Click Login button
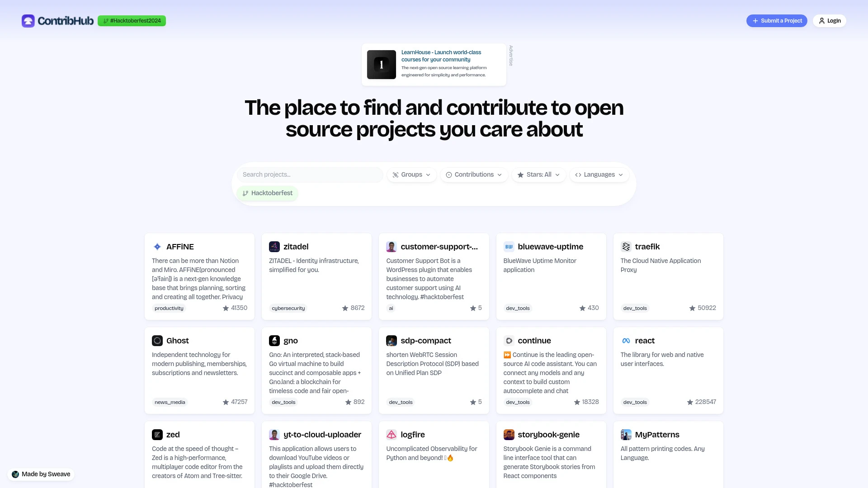Image resolution: width=868 pixels, height=488 pixels. [829, 21]
